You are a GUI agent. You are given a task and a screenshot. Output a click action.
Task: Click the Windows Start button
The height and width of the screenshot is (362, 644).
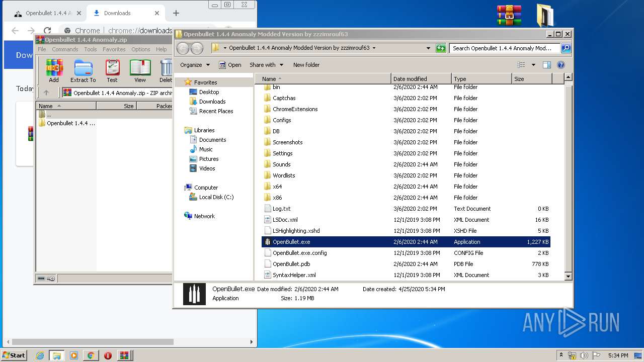[x=14, y=355]
